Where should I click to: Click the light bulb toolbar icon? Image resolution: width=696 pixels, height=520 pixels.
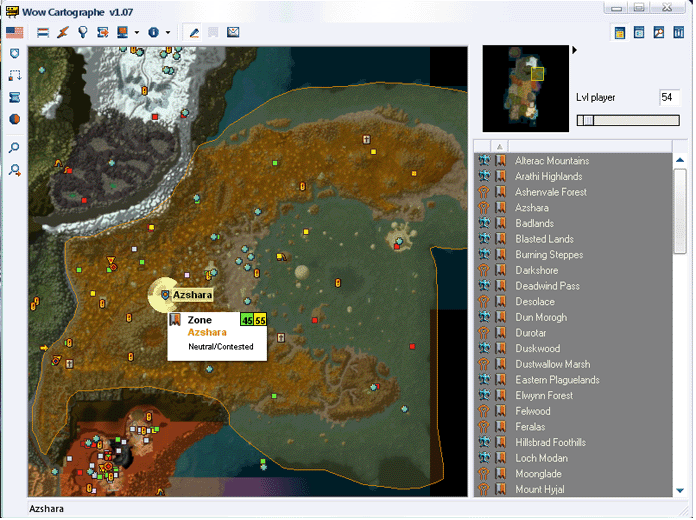point(83,32)
